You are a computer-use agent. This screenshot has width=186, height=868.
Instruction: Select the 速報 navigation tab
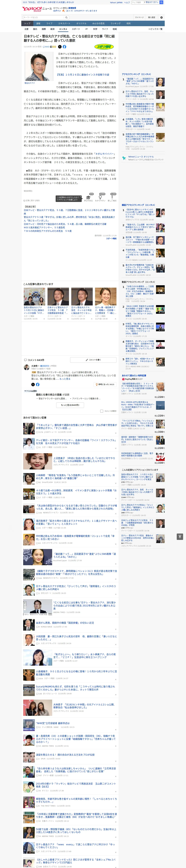coord(38,24)
